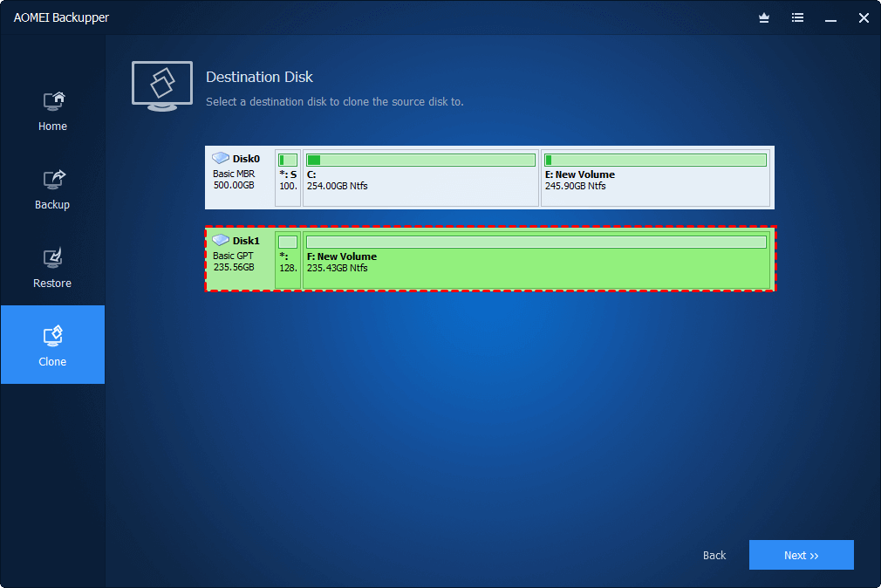Click the Disk1 drive icon
This screenshot has height=588, width=881.
click(x=221, y=240)
